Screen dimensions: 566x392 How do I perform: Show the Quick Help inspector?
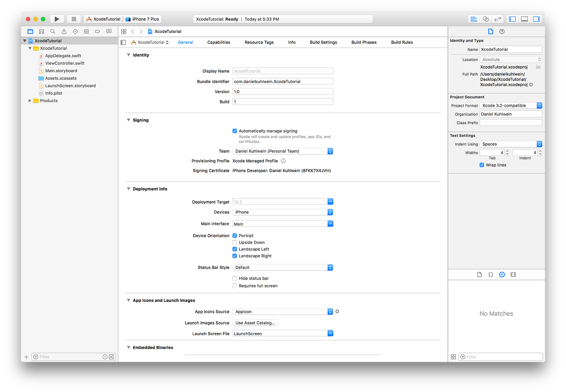coord(502,31)
